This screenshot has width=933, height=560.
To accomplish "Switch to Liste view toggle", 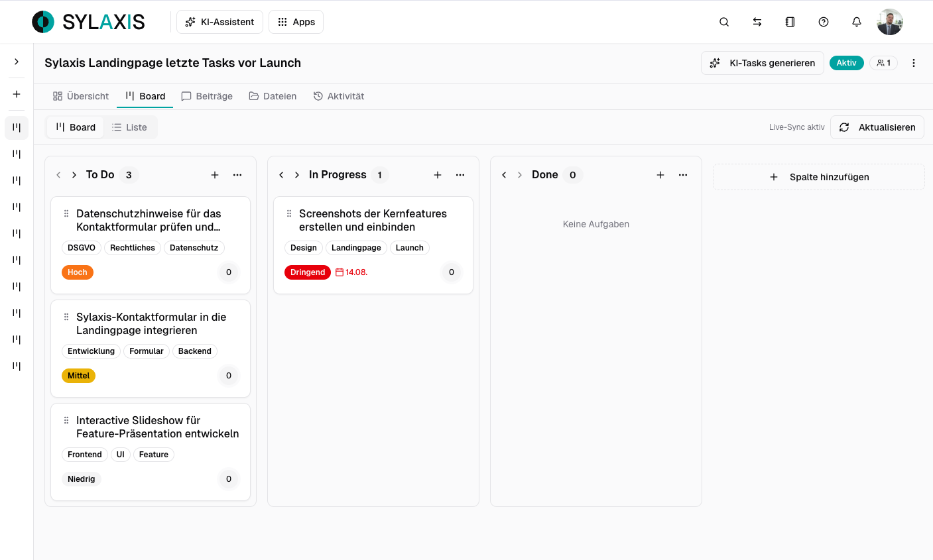I will click(129, 127).
